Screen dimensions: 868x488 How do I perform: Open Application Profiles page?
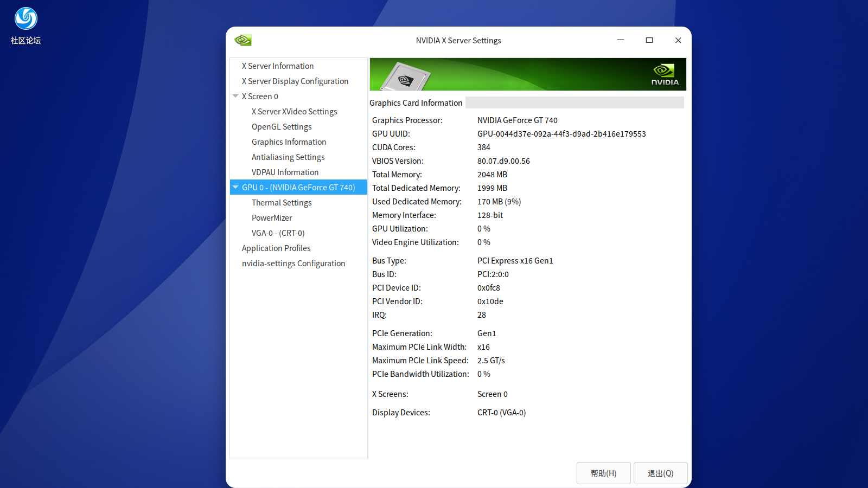(x=276, y=248)
